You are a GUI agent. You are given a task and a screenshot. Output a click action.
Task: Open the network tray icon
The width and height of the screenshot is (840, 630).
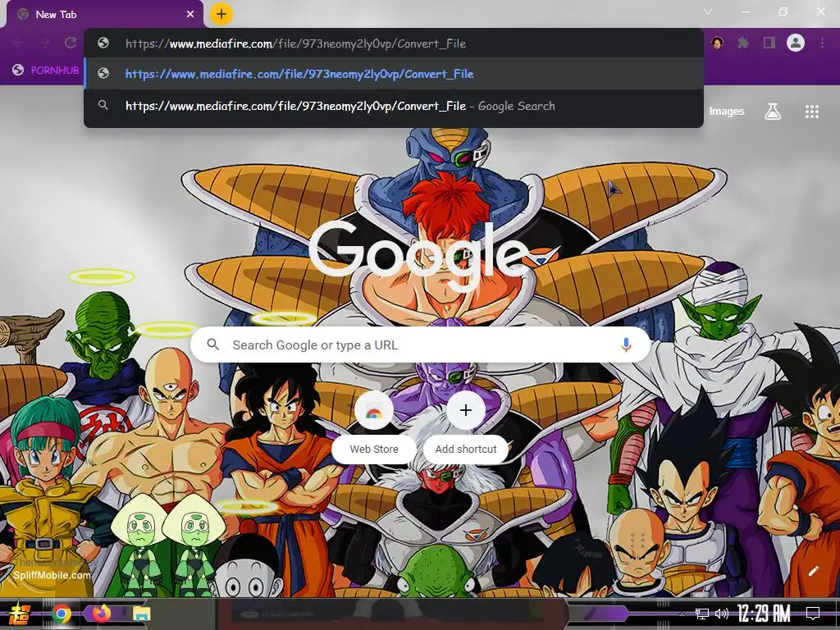tap(702, 614)
